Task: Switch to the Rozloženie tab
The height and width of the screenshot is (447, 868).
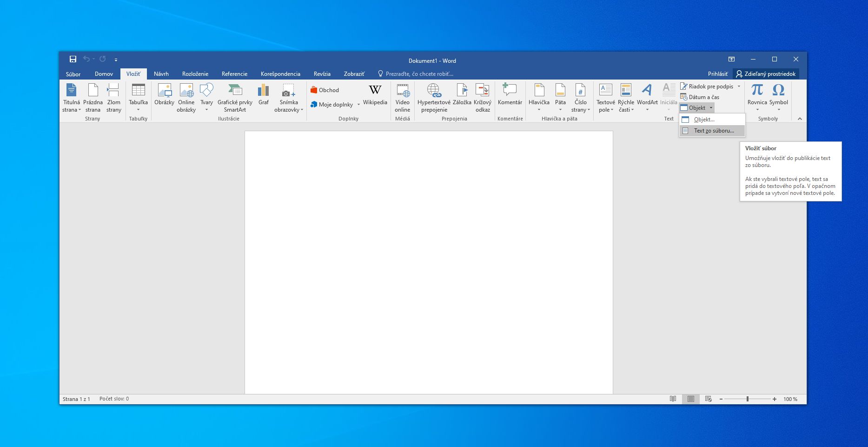Action: (195, 74)
